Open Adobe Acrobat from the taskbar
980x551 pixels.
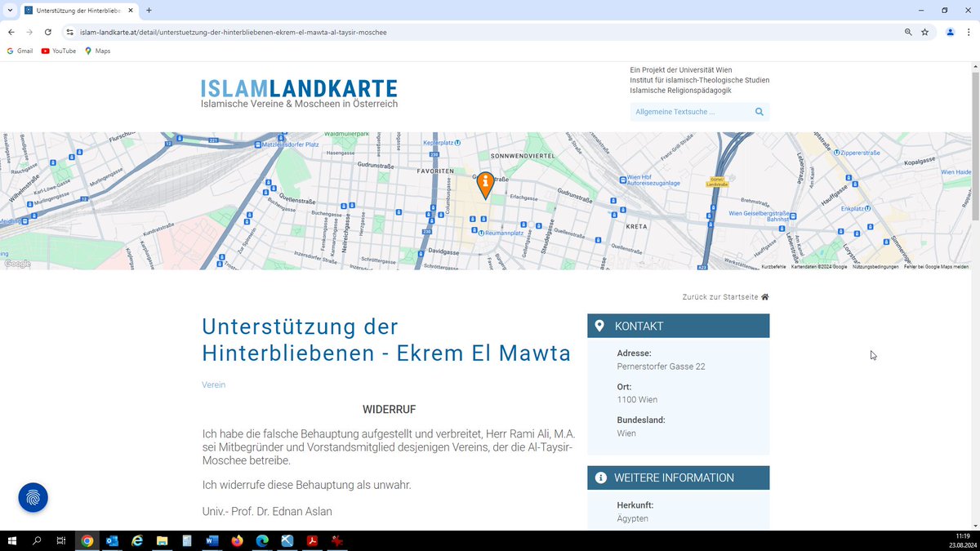[312, 540]
